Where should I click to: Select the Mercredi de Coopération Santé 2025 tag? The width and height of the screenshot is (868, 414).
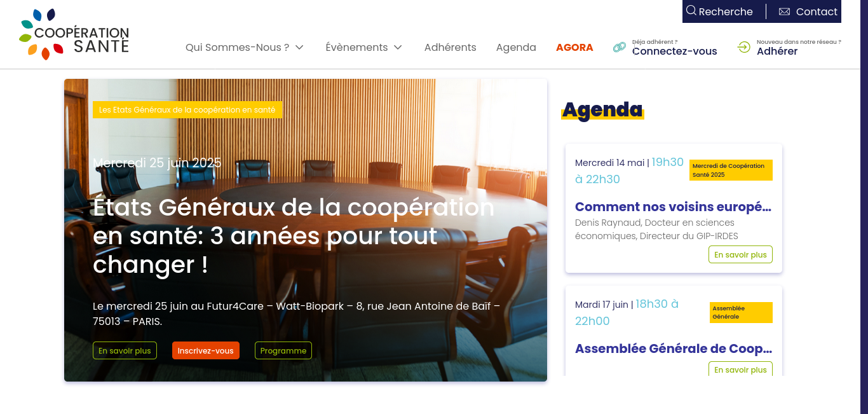731,170
